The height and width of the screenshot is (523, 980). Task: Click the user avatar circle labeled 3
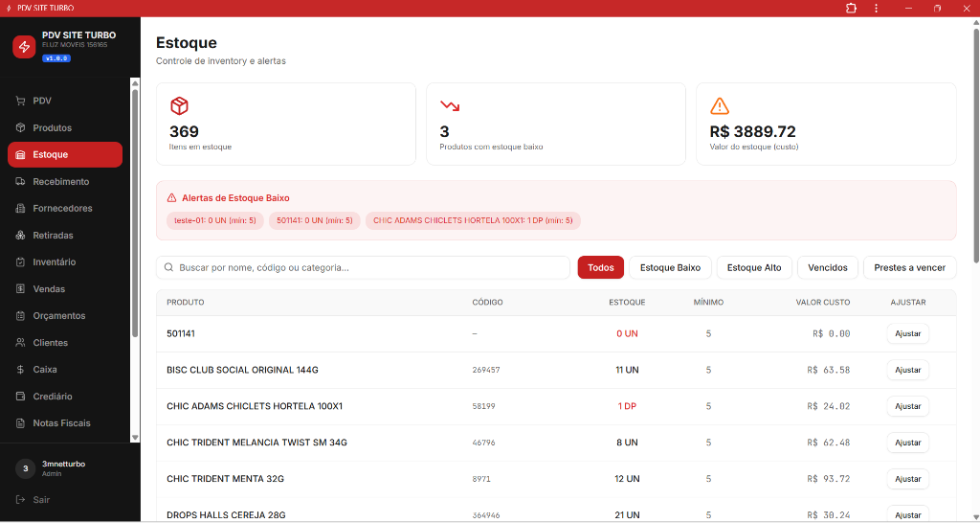pos(25,468)
